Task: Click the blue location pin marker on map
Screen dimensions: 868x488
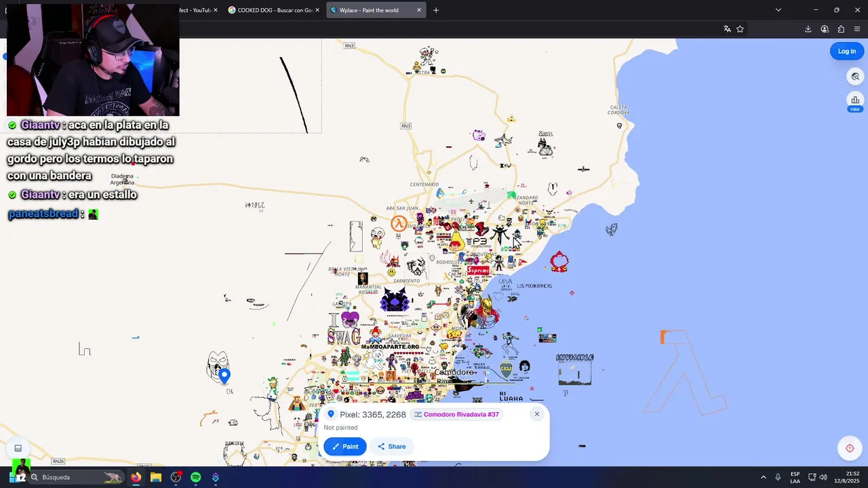Action: coord(224,376)
